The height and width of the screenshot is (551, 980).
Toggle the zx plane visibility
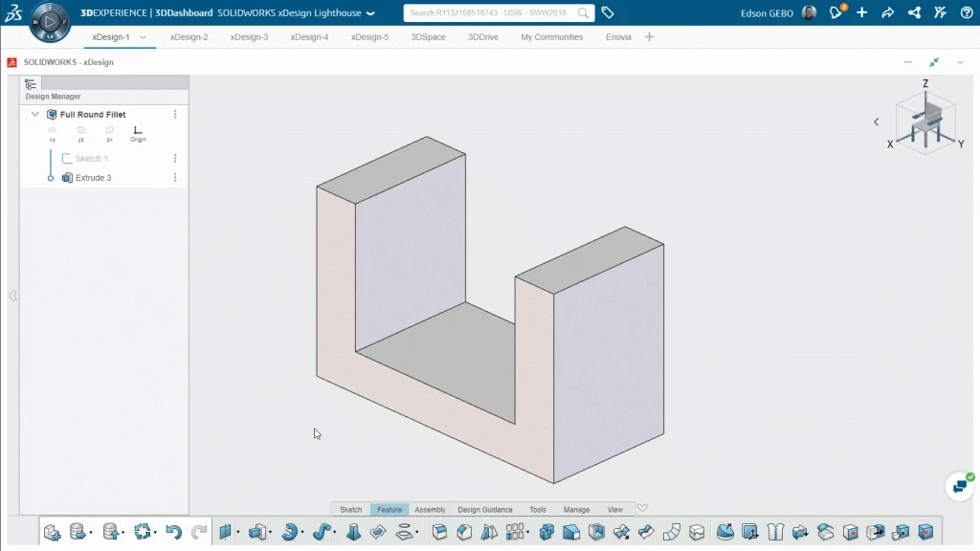click(109, 133)
